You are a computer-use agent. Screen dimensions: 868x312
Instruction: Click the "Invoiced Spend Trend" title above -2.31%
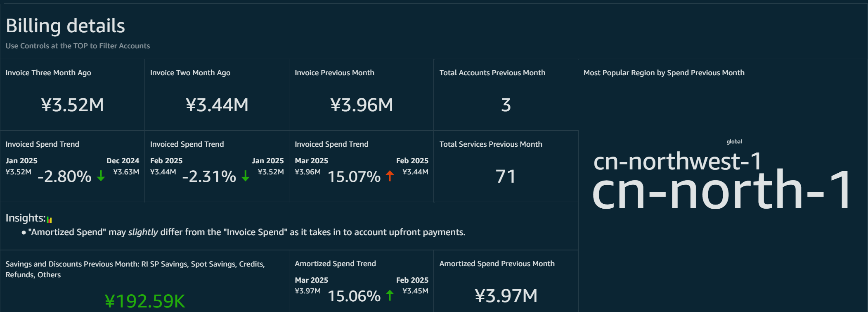[x=187, y=144]
